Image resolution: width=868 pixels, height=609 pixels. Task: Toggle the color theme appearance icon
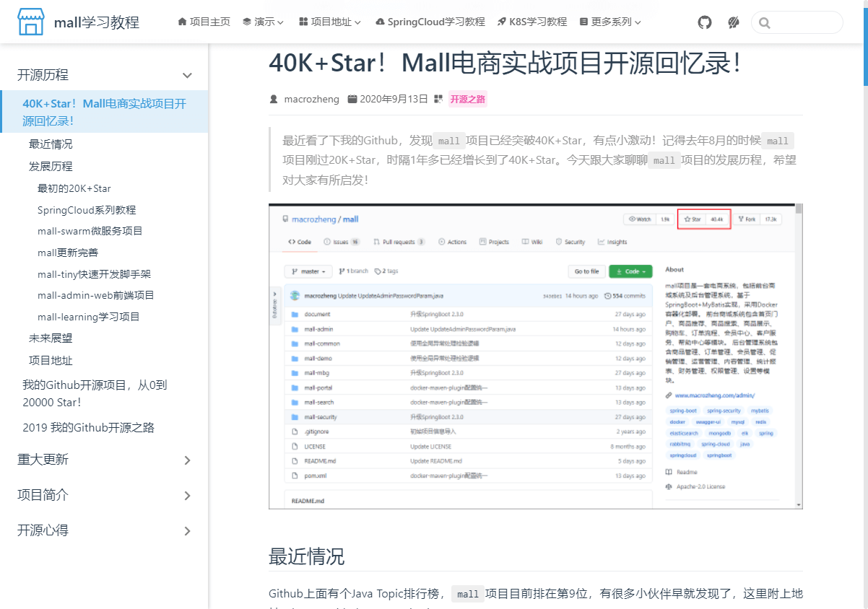734,22
